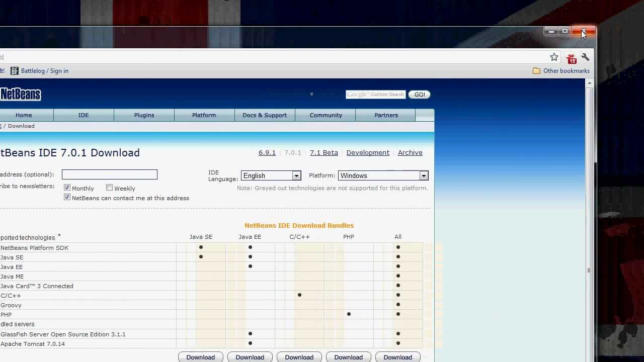Minimize the Chrome browser window
Image resolution: width=644 pixels, height=362 pixels.
click(551, 32)
